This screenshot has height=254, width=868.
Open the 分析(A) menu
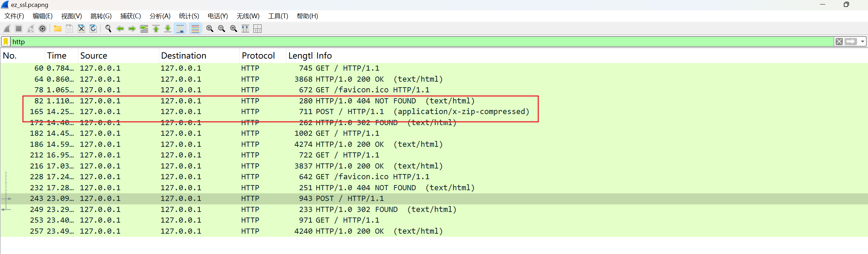160,16
